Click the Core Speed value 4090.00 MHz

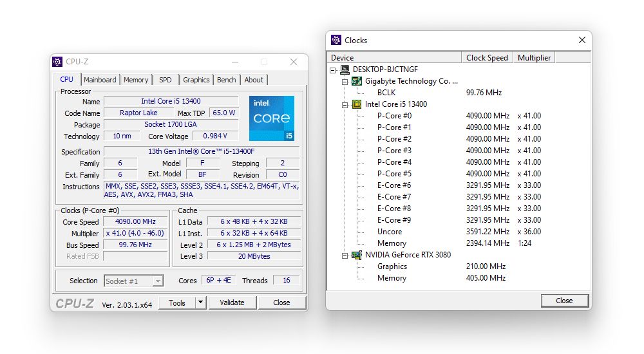[135, 222]
